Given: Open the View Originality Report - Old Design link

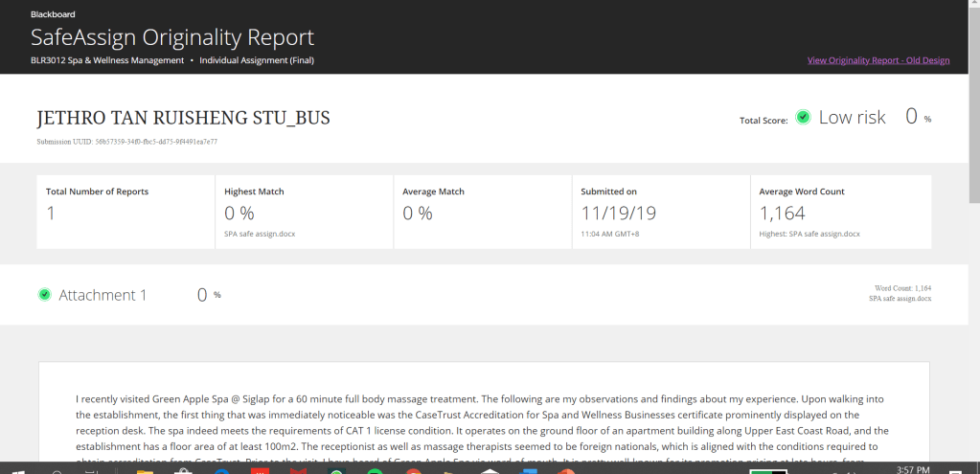Looking at the screenshot, I should [878, 60].
